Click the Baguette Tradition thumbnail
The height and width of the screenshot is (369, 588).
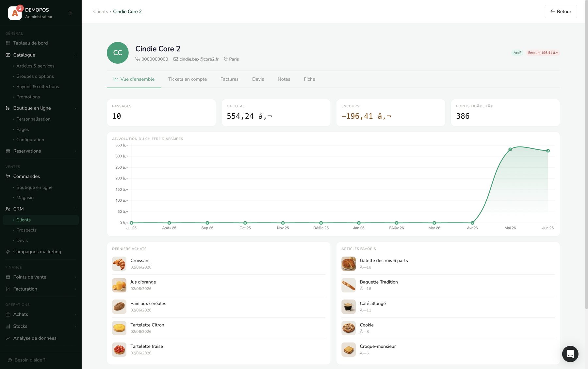pos(349,285)
